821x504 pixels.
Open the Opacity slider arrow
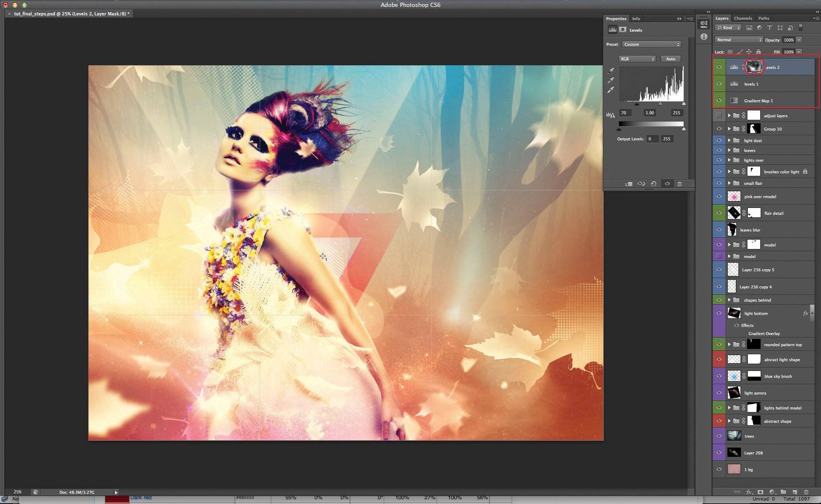click(799, 40)
